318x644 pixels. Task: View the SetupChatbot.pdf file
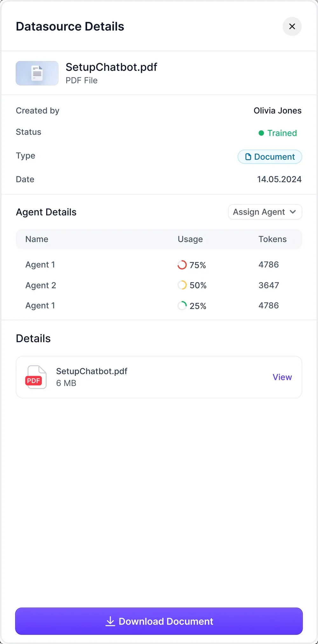click(282, 377)
